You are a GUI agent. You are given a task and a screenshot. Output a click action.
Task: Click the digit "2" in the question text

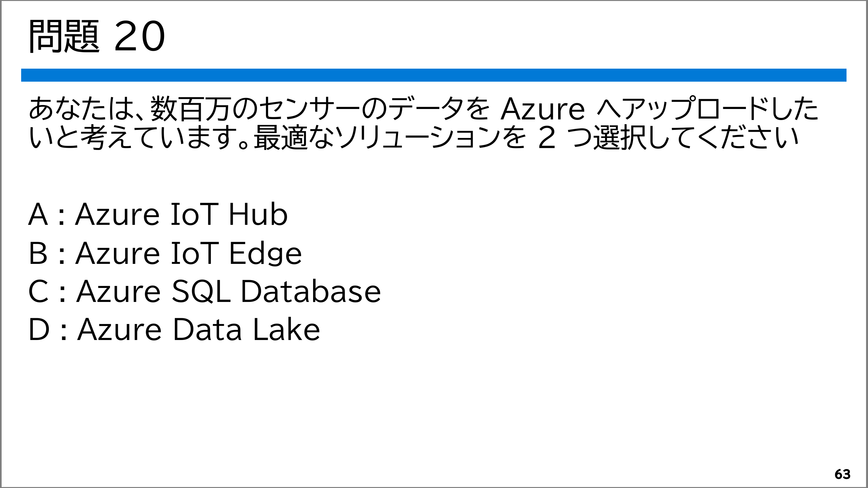click(546, 137)
